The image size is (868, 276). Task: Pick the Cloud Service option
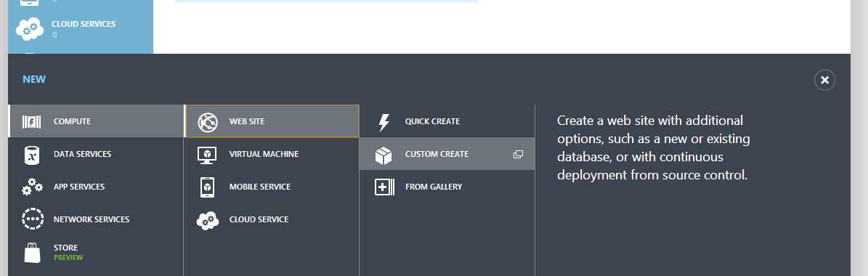click(x=272, y=219)
